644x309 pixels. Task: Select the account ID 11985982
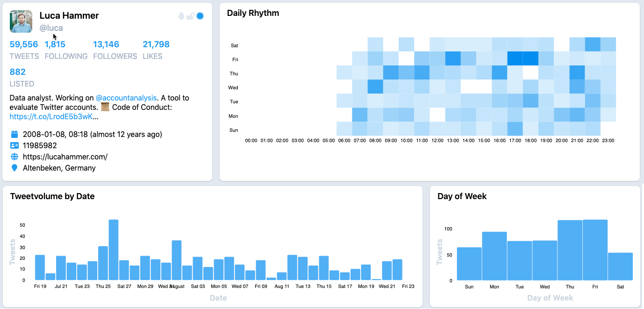pos(40,145)
